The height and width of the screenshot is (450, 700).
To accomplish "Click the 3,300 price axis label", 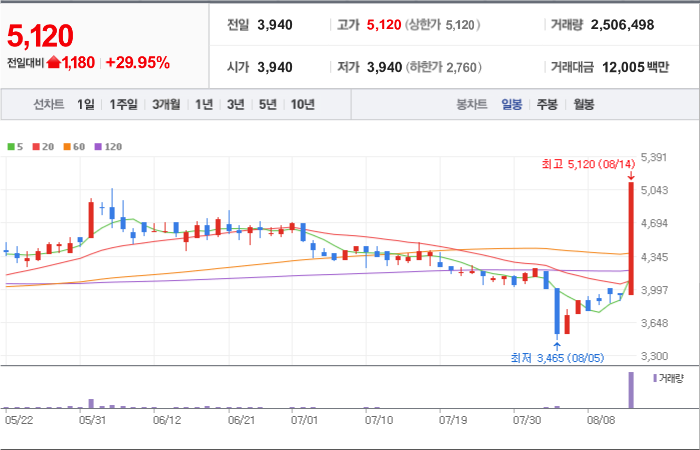I will [x=654, y=356].
